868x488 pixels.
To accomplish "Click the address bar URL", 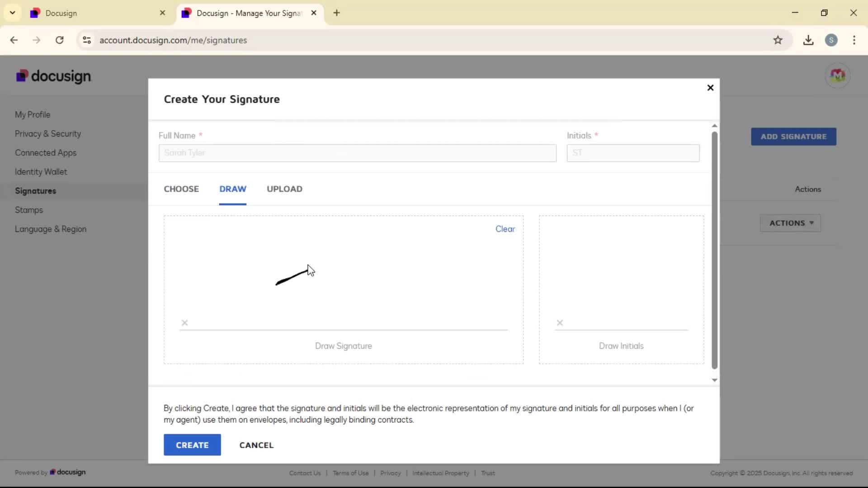I will click(173, 40).
